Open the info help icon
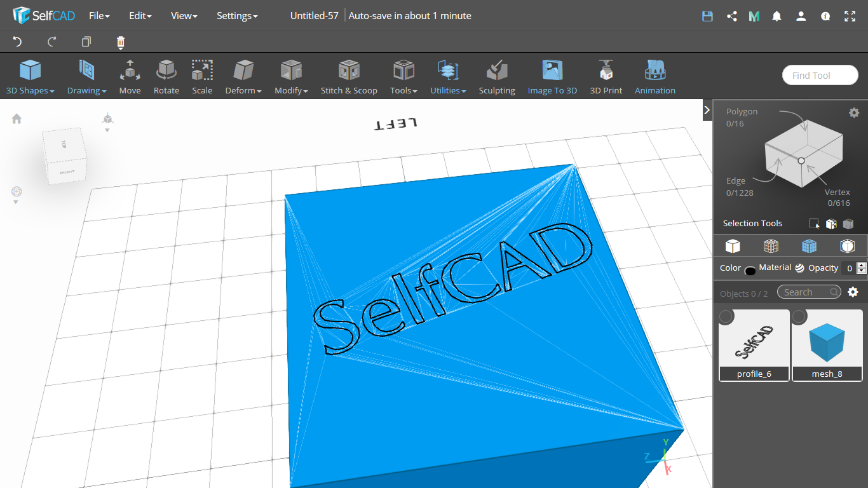Screen dimensions: 868x488 click(x=825, y=16)
